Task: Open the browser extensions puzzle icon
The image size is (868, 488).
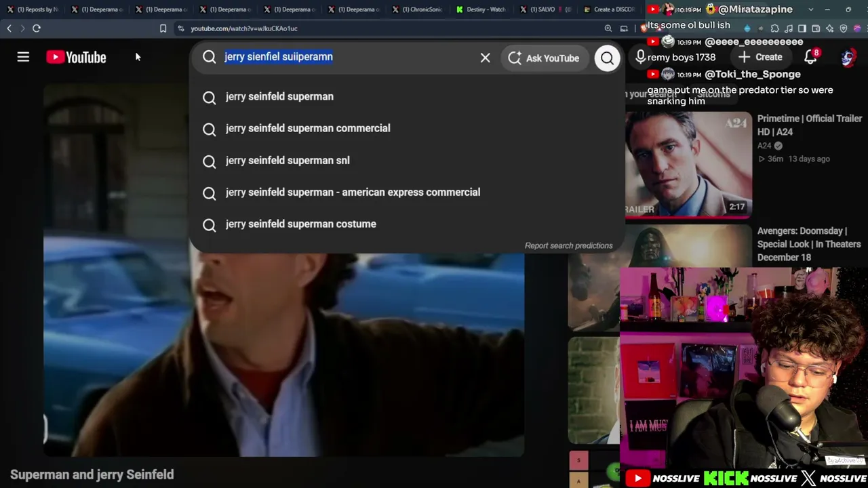Action: [774, 28]
